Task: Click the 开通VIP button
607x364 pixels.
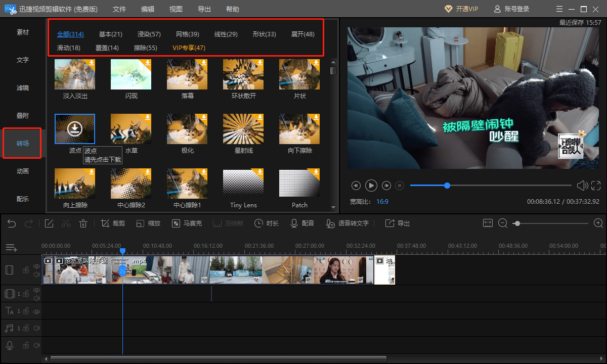Action: [461, 9]
